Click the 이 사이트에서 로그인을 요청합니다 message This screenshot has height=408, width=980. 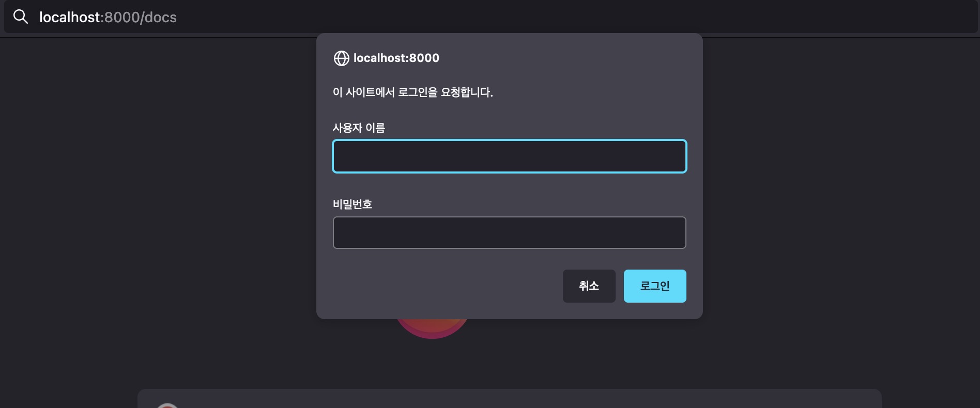(x=412, y=92)
